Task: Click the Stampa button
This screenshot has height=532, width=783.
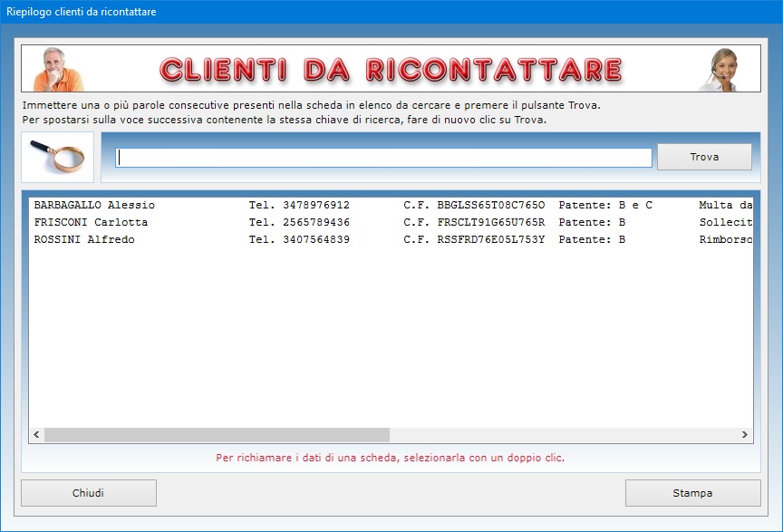Action: pos(692,493)
